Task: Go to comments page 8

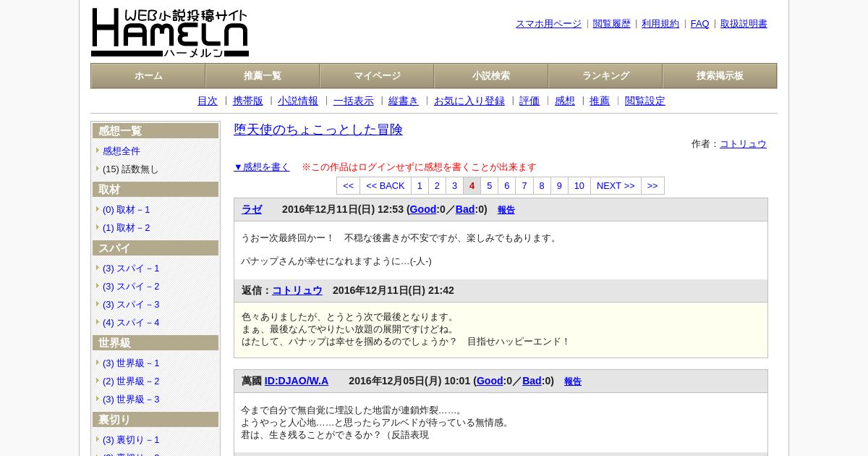Action: pyautogui.click(x=542, y=186)
